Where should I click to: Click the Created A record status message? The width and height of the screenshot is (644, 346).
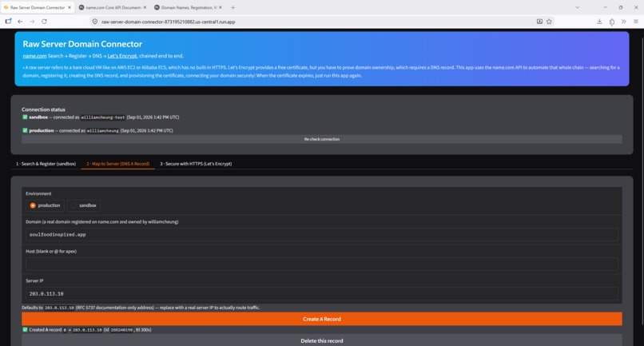tap(86, 329)
